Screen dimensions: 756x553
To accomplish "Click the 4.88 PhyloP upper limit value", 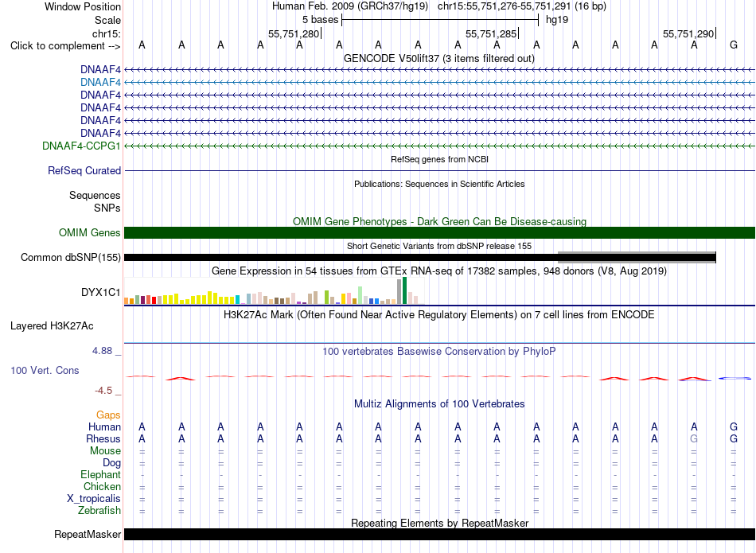I will pyautogui.click(x=102, y=351).
